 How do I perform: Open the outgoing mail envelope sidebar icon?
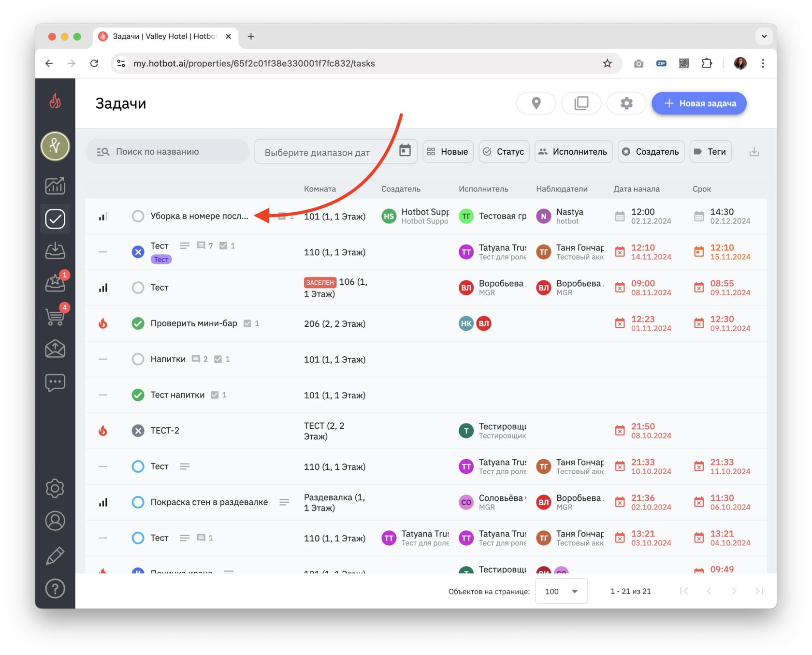coord(55,349)
